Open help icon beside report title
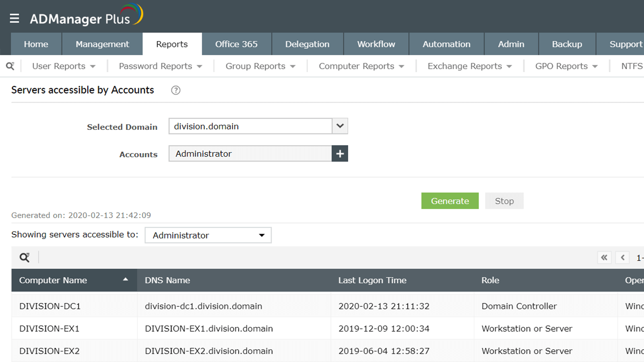Viewport: 644px width, 362px height. tap(175, 90)
